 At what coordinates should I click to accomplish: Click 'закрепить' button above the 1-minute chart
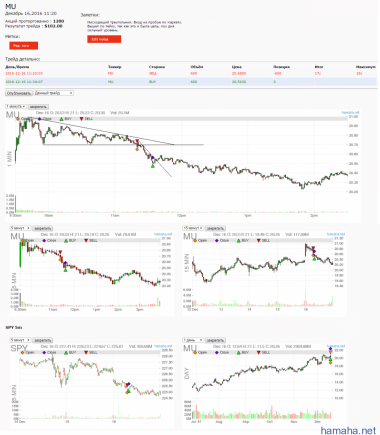tap(38, 107)
